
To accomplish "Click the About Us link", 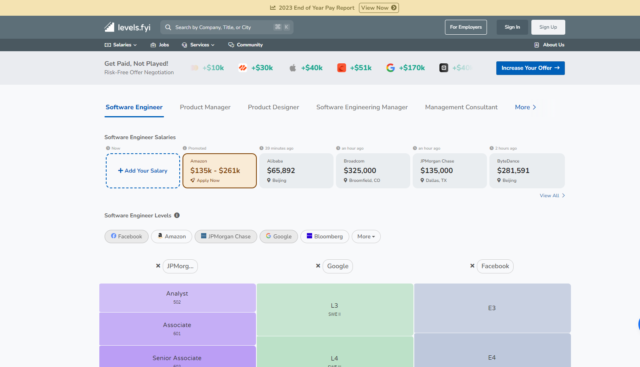I will click(549, 45).
